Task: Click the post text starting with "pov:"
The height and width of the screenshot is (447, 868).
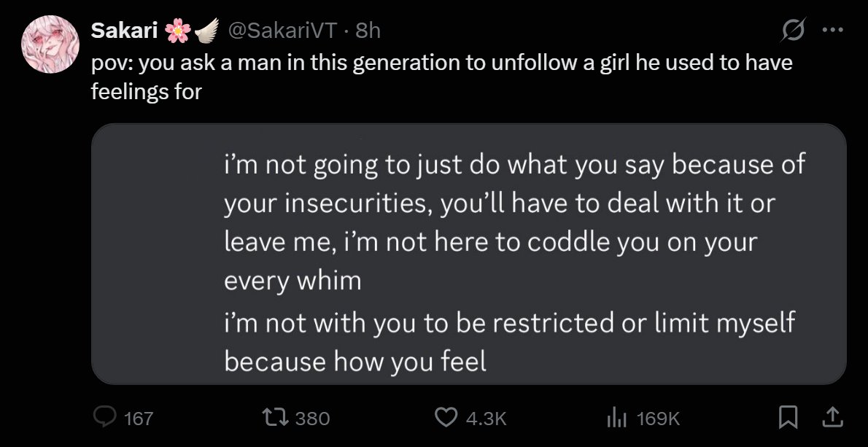Action: point(442,77)
